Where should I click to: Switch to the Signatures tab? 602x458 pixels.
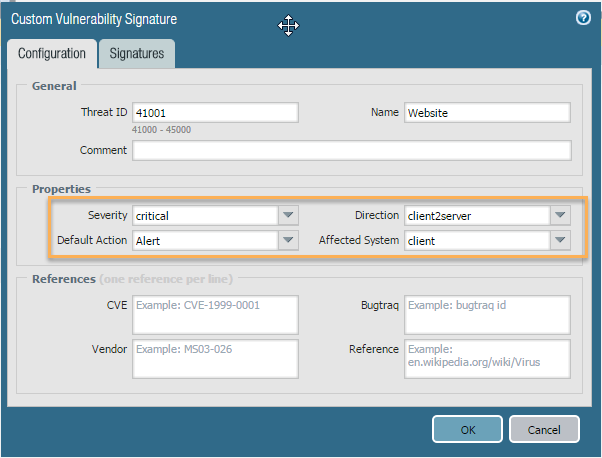(x=137, y=54)
